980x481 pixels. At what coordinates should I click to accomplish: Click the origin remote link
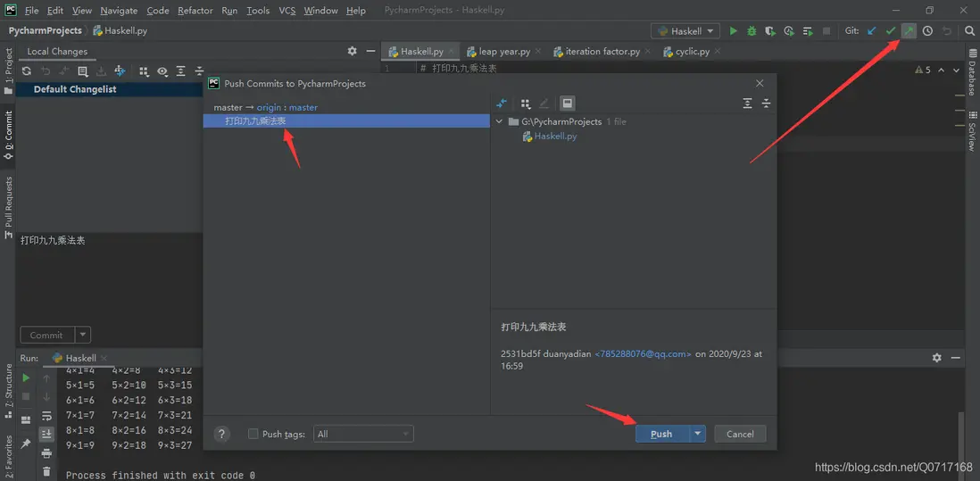click(269, 107)
